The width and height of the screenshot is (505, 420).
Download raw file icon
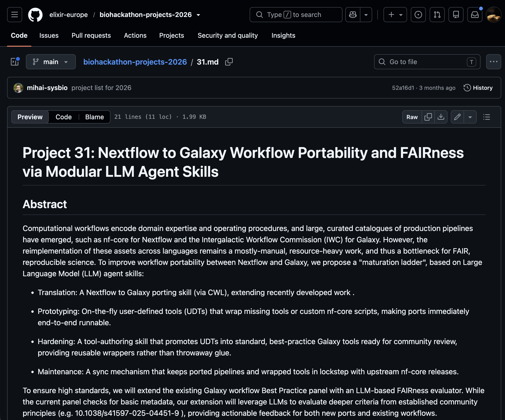pos(441,117)
